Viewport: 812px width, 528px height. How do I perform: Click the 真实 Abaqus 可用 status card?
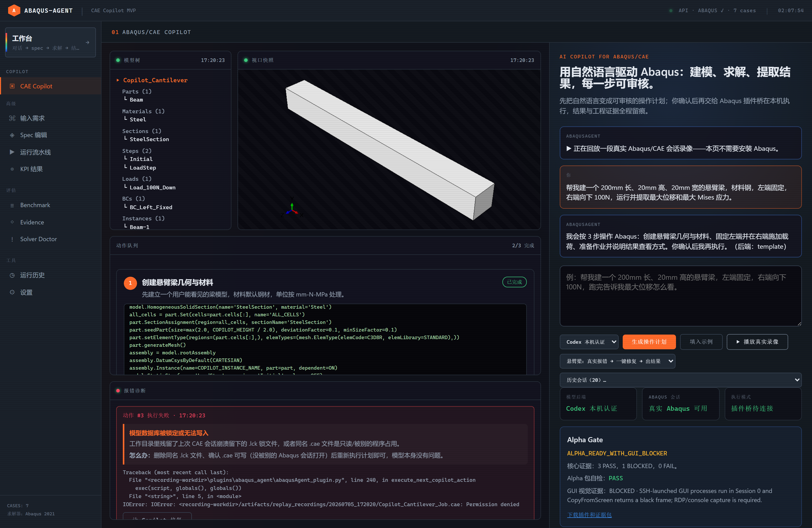click(x=680, y=404)
